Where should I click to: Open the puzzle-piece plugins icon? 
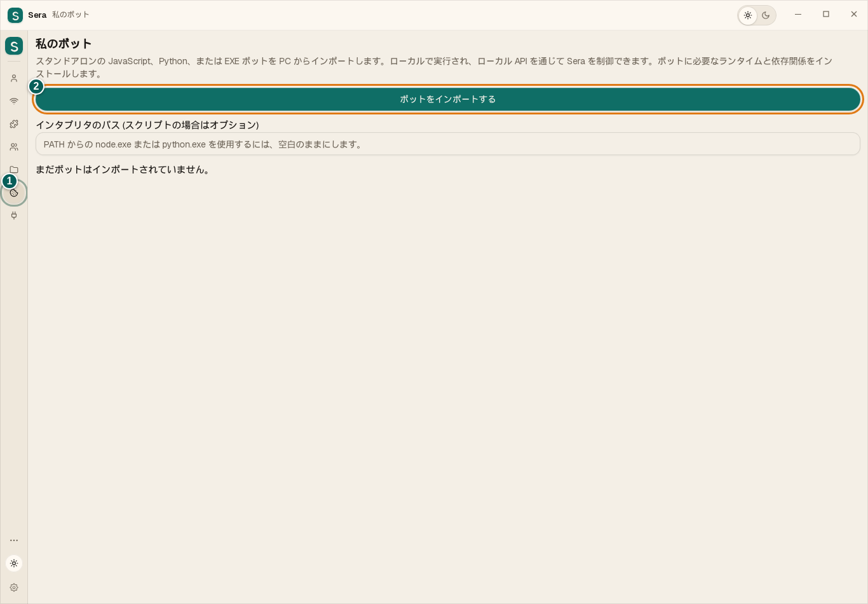[14, 124]
